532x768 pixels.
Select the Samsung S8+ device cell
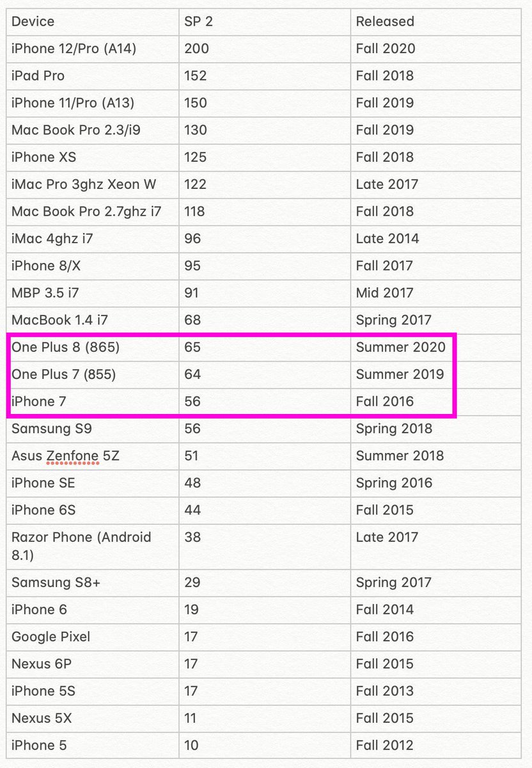pos(52,582)
